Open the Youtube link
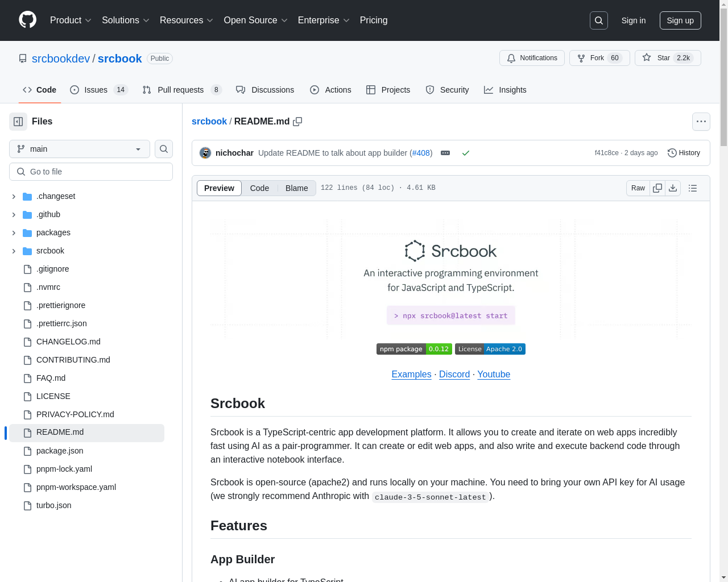The width and height of the screenshot is (728, 582). tap(494, 374)
